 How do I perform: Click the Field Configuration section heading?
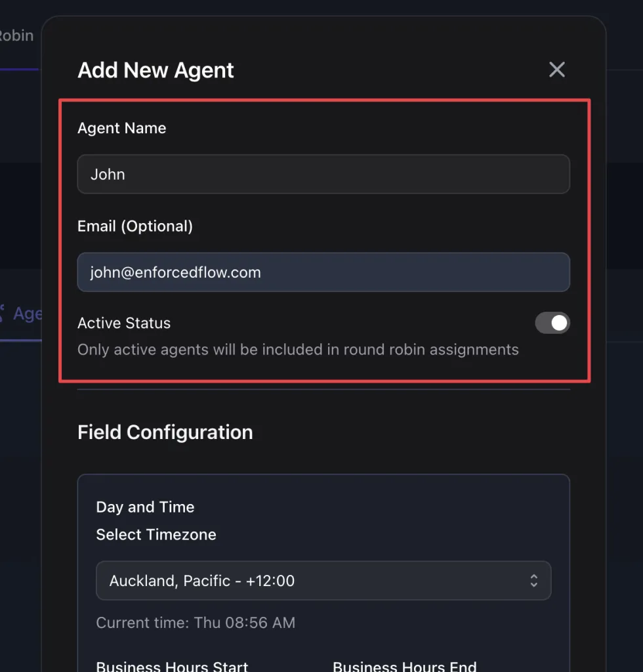(x=165, y=432)
